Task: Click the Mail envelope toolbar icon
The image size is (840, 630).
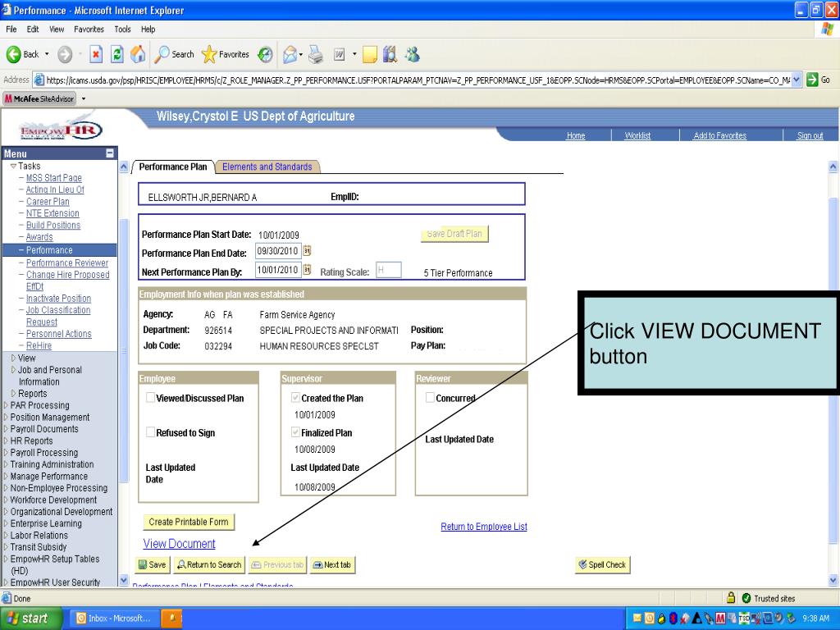Action: (290, 54)
